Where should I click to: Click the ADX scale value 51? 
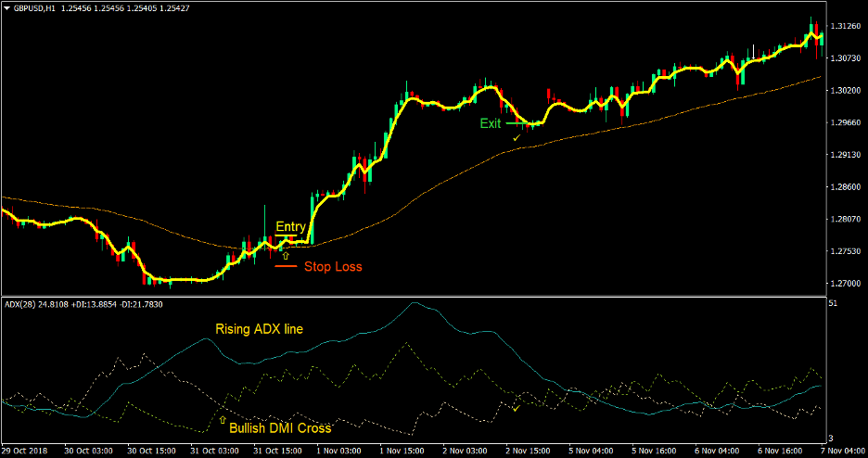[833, 303]
